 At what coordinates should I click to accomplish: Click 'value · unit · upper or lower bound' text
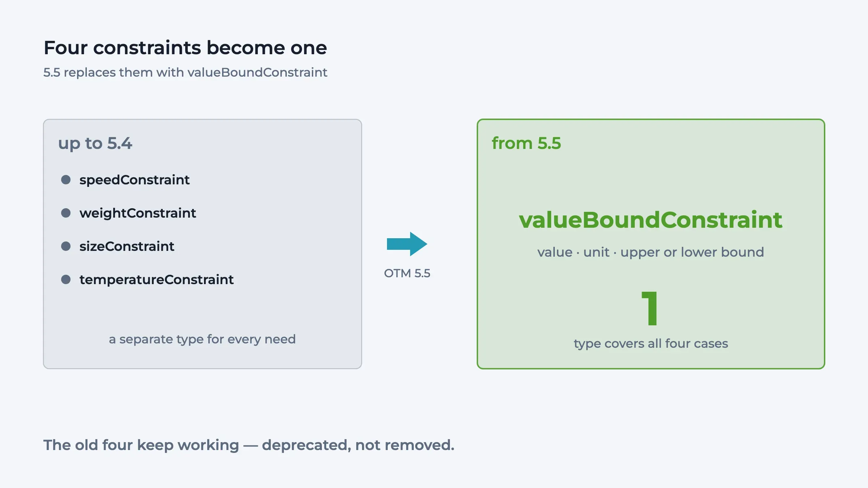pos(651,252)
